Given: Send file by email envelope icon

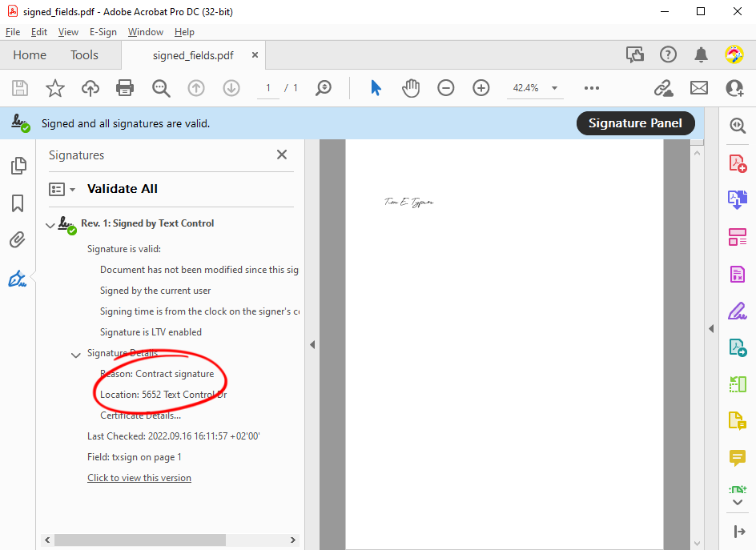Looking at the screenshot, I should pos(699,88).
